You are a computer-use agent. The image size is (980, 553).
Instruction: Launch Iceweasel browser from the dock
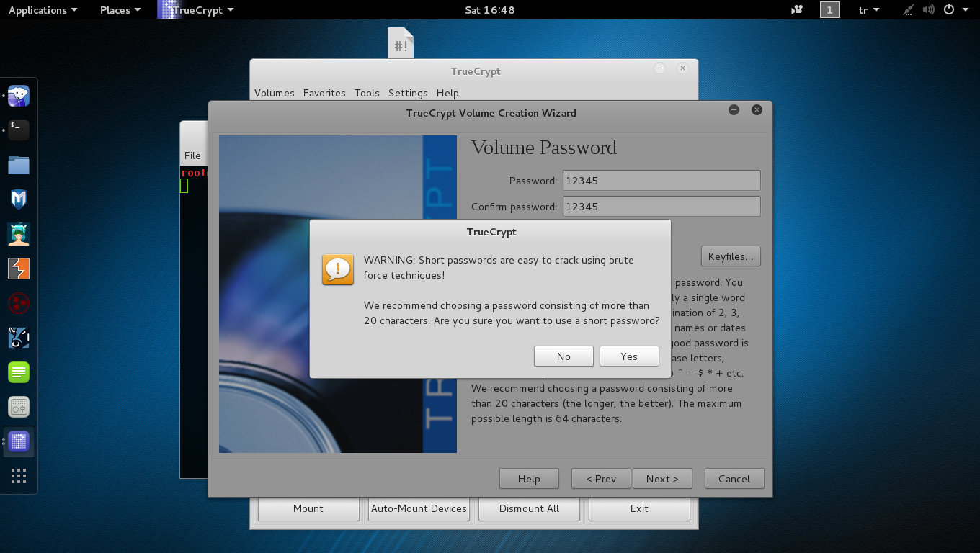19,96
